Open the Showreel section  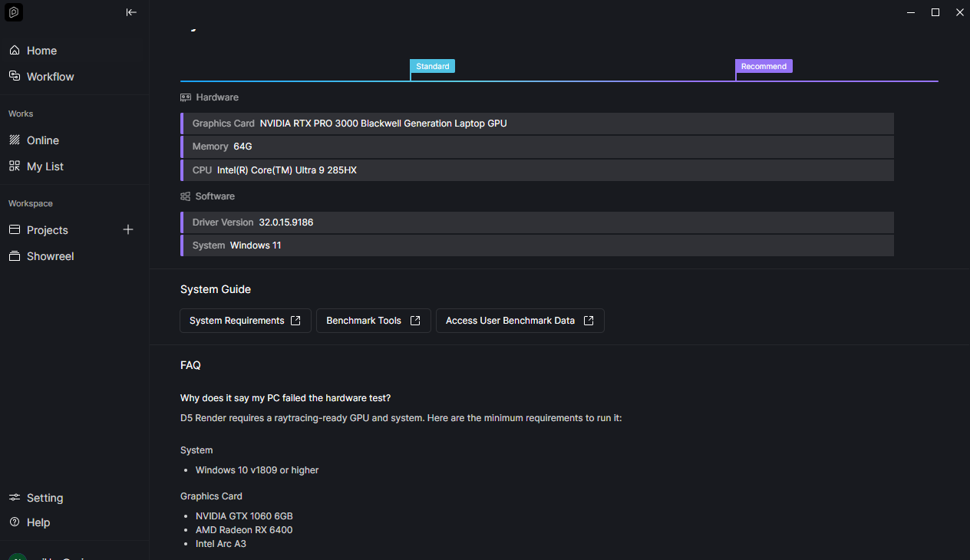pyautogui.click(x=50, y=256)
